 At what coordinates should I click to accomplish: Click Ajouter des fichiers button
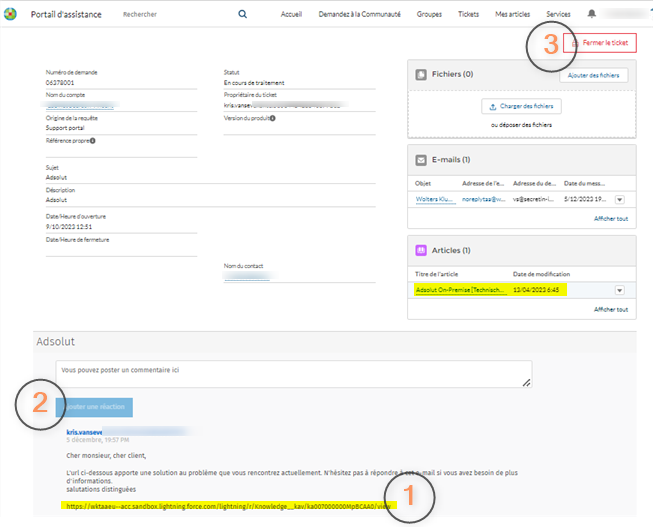593,75
